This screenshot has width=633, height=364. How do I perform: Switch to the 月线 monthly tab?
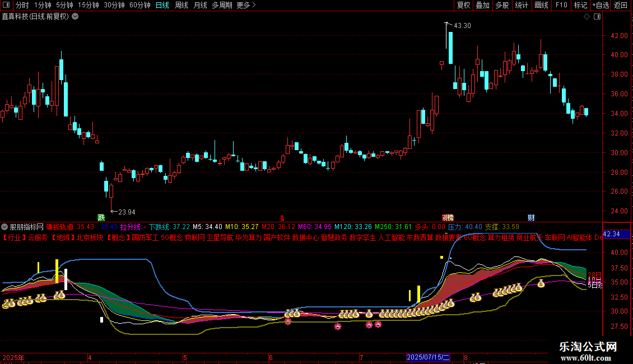[x=200, y=5]
